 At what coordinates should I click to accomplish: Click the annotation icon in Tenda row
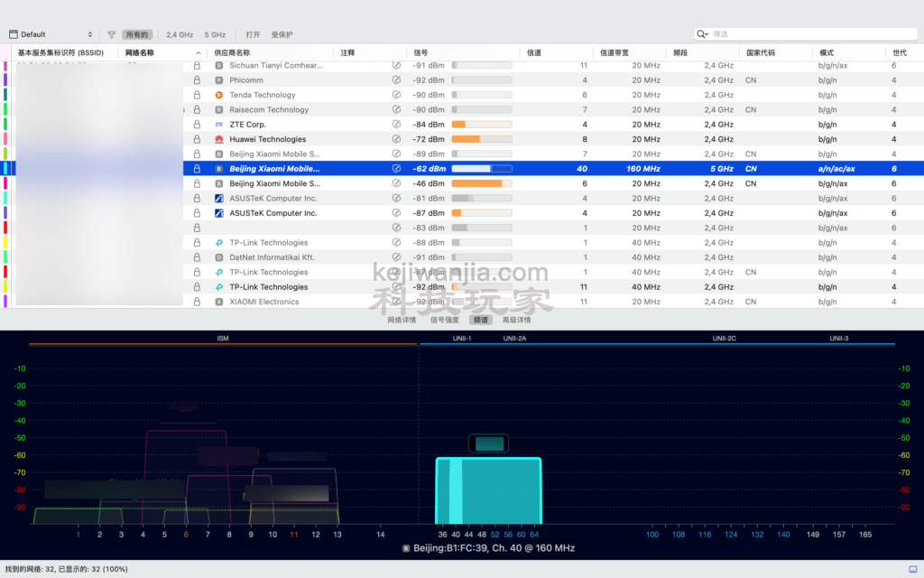pos(397,95)
